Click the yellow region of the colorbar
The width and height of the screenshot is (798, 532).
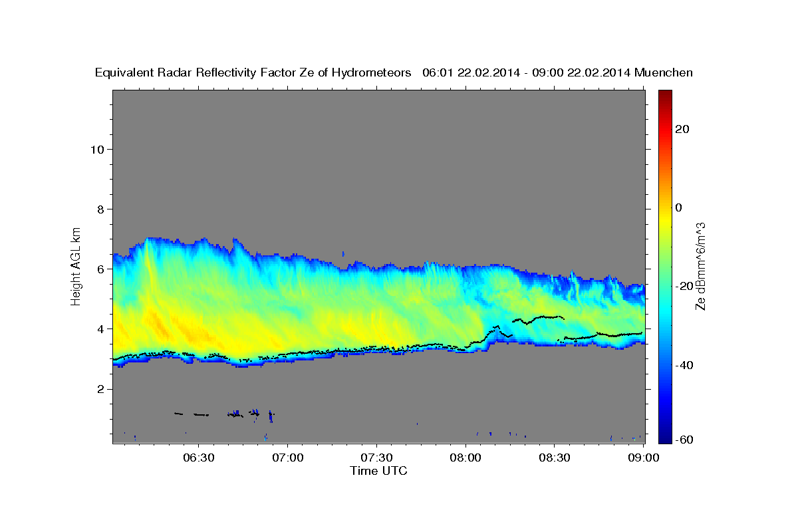665,219
